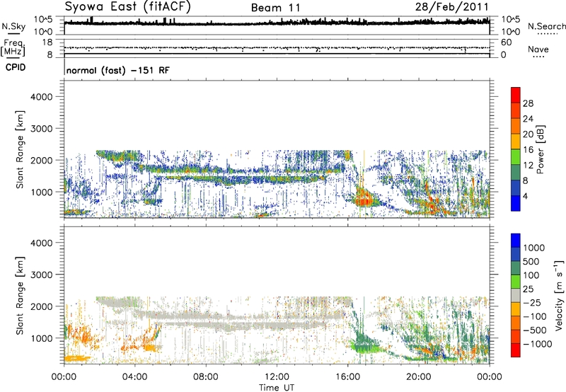Click the 'N.Sky' legend label
The width and height of the screenshot is (566, 392).
(x=13, y=26)
